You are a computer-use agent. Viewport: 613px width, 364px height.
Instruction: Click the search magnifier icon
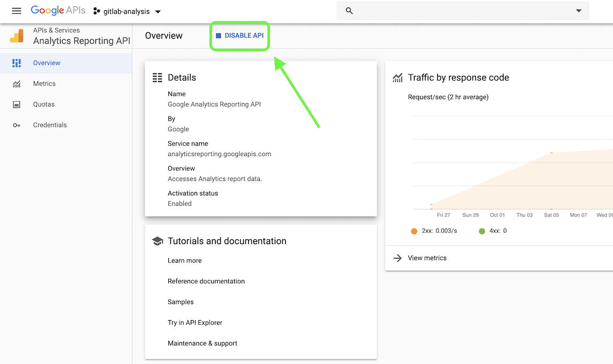[x=348, y=10]
